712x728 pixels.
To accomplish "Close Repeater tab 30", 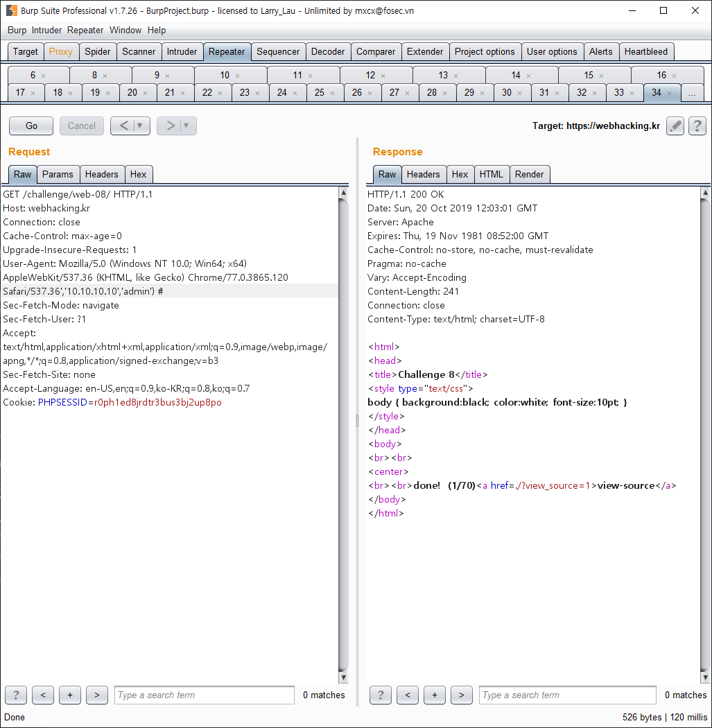I will 519,94.
